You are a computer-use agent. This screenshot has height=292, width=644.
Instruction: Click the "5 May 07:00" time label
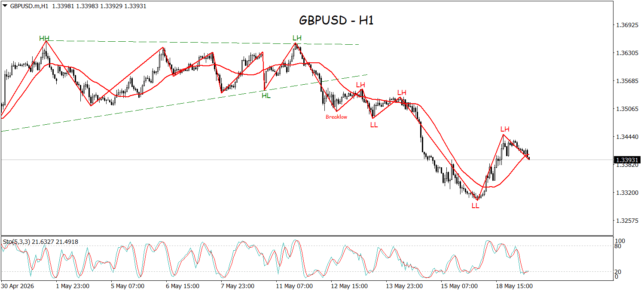pyautogui.click(x=128, y=286)
